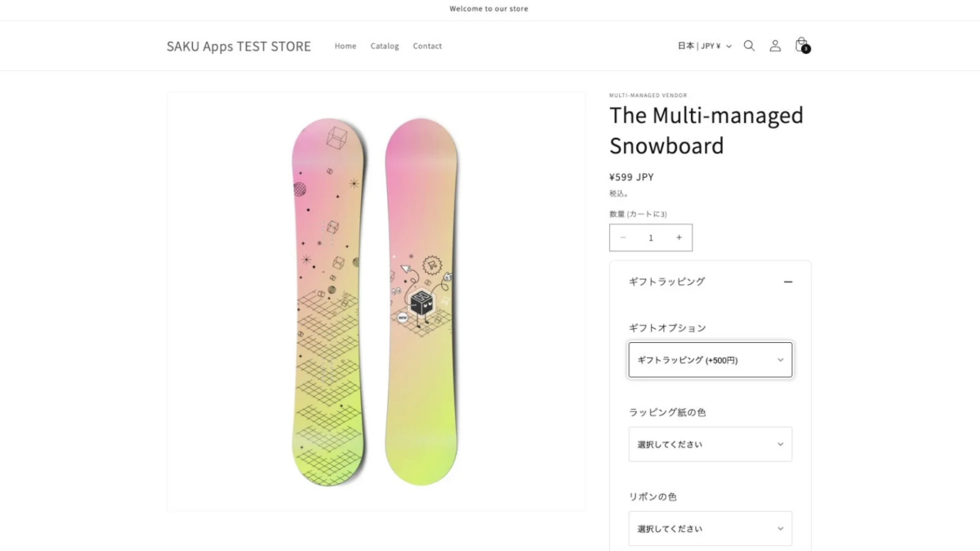The width and height of the screenshot is (980, 551).
Task: View the shopping cart bag icon
Action: click(800, 45)
